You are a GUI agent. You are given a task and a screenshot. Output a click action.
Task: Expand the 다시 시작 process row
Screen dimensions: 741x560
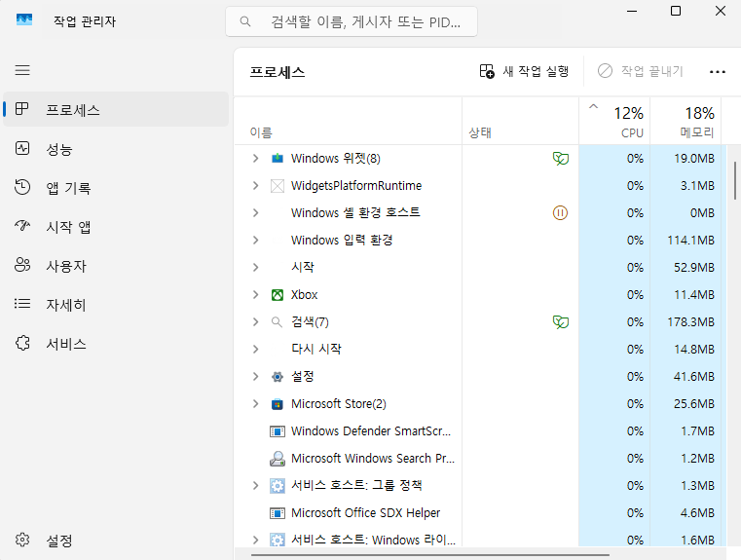click(x=256, y=350)
